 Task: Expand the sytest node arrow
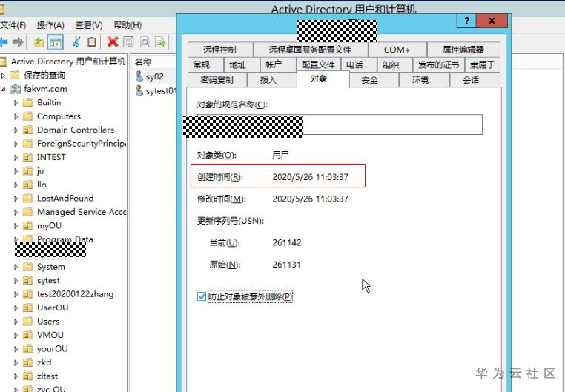coord(16,280)
